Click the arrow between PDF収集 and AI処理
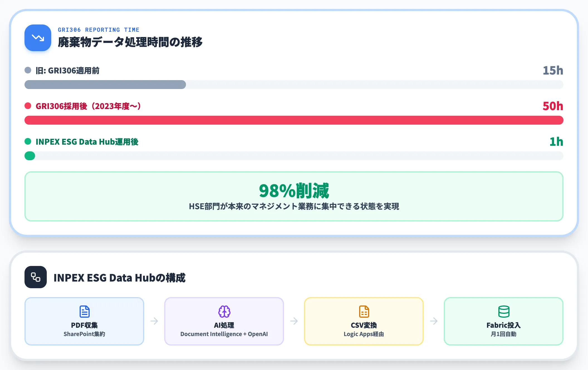588x370 pixels. pos(154,321)
